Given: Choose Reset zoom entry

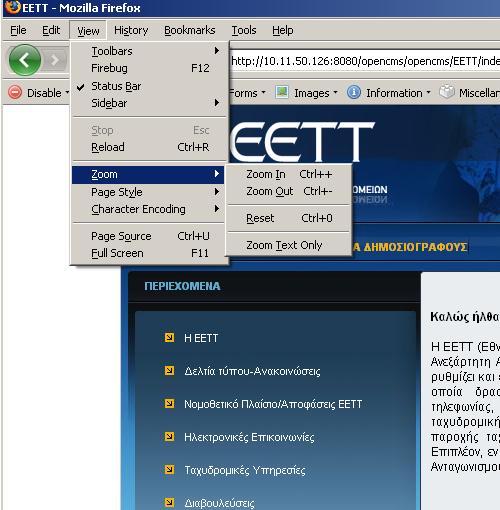Looking at the screenshot, I should click(289, 218).
